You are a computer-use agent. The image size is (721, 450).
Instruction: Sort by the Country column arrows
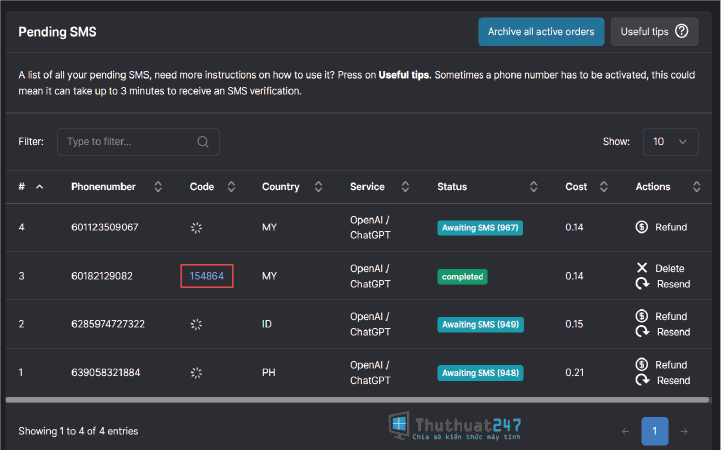click(x=318, y=187)
